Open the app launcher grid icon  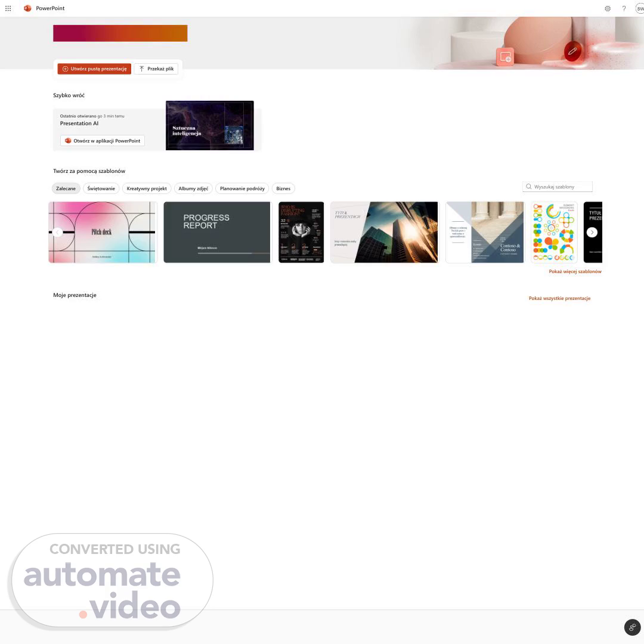click(x=8, y=8)
